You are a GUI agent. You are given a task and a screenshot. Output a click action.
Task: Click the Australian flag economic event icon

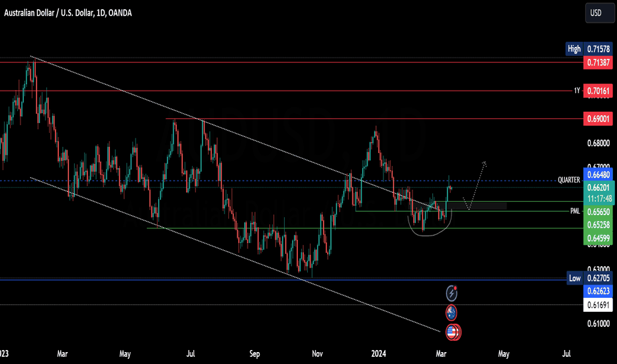(451, 313)
